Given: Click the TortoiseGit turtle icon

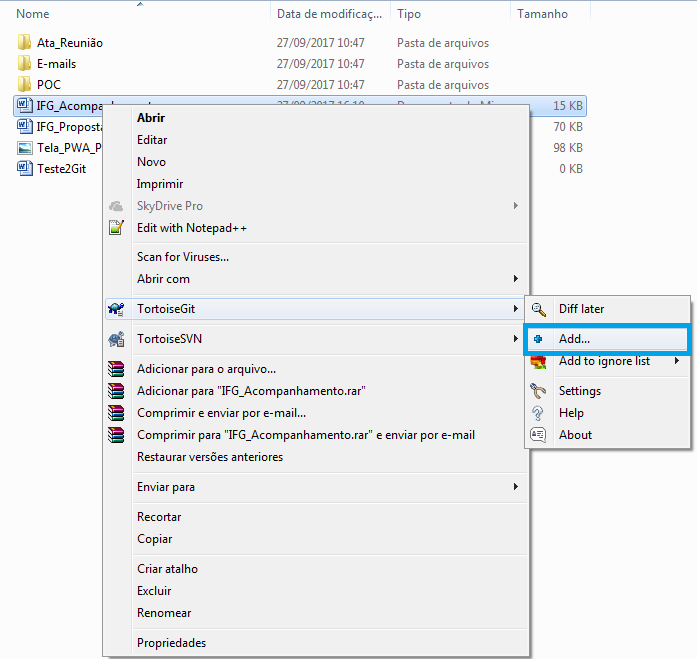Looking at the screenshot, I should [116, 309].
